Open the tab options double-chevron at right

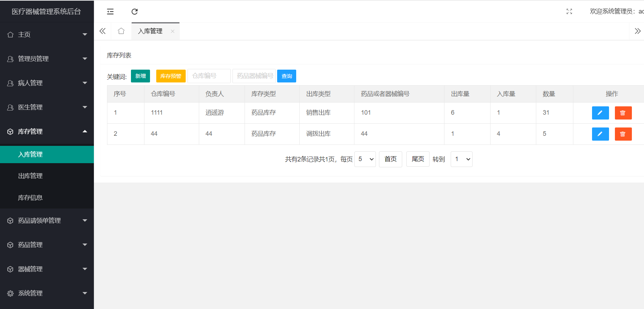click(x=637, y=31)
